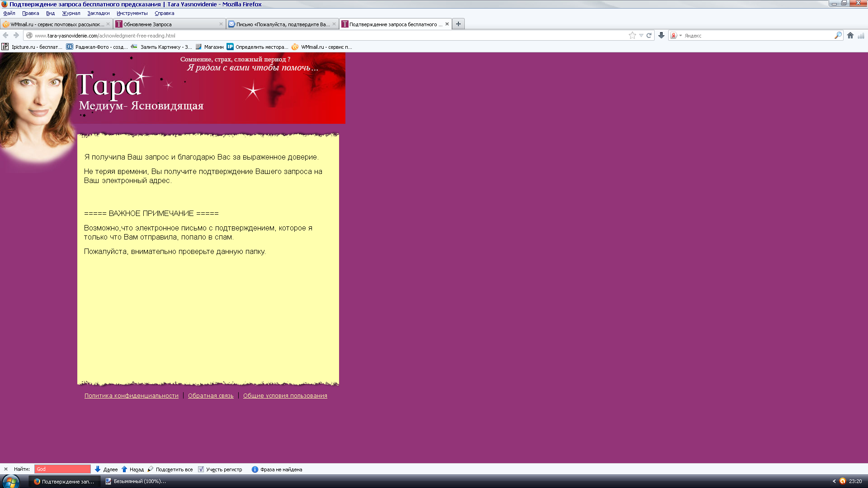Open the URL history dropdown arrow
Image resolution: width=868 pixels, height=488 pixels.
tap(641, 35)
